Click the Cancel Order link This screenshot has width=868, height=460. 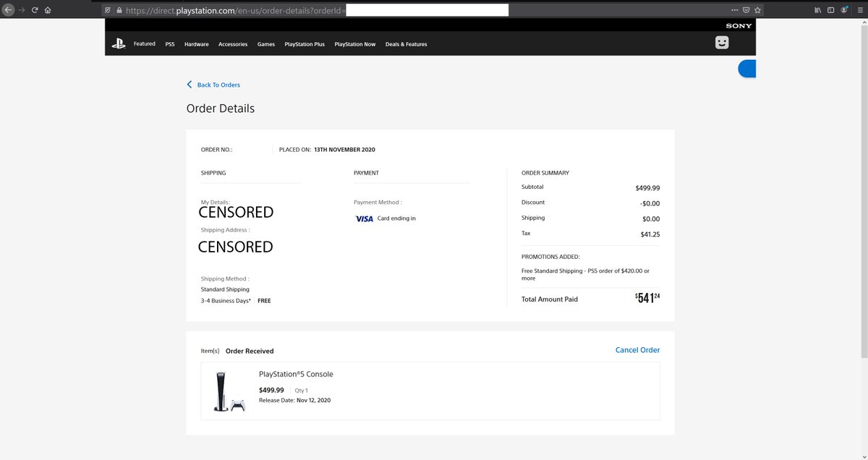pyautogui.click(x=637, y=350)
